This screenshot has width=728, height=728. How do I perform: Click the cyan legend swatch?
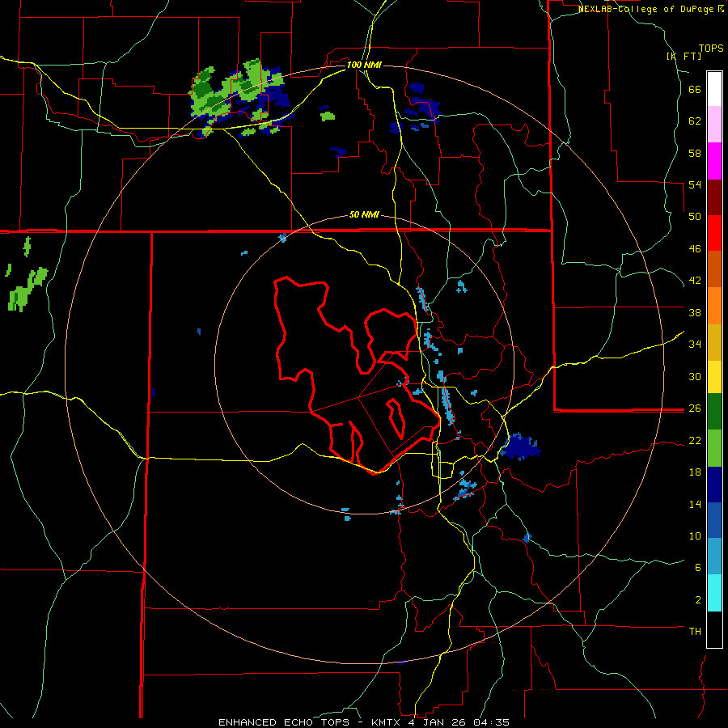(714, 593)
